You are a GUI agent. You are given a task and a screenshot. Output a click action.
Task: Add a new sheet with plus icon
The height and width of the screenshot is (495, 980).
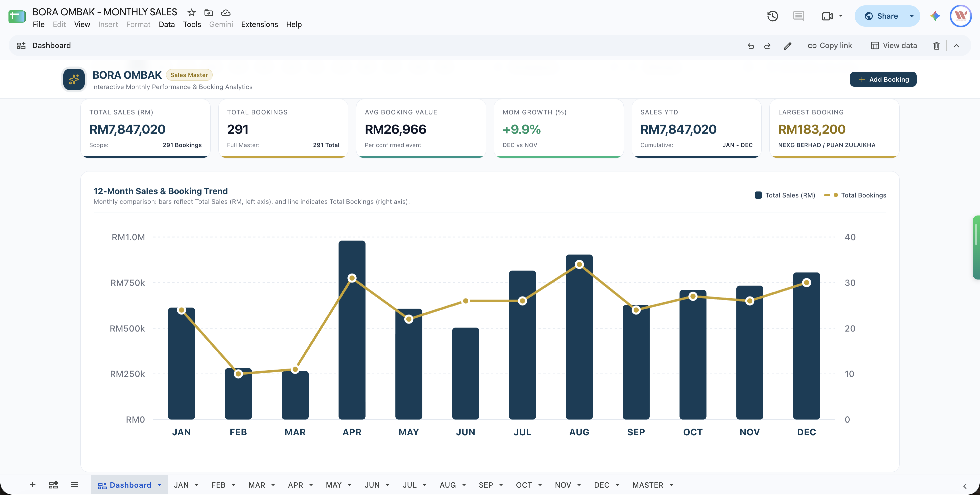(33, 485)
